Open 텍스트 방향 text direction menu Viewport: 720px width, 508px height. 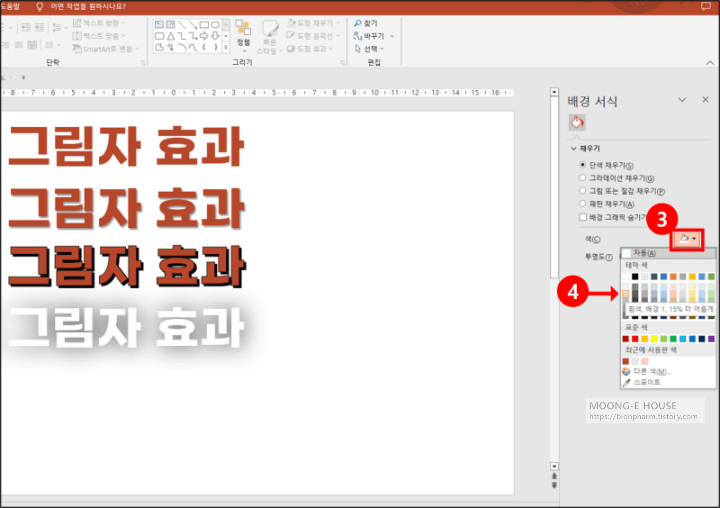[99, 23]
